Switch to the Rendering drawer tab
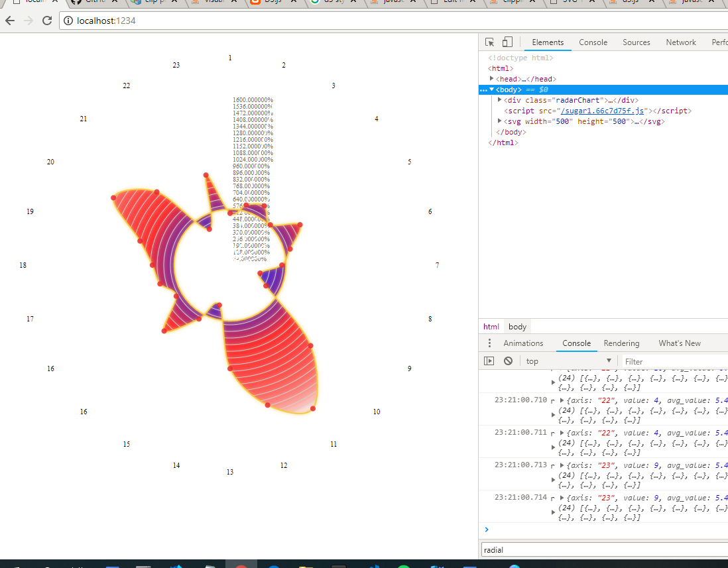This screenshot has width=728, height=568. [x=621, y=343]
